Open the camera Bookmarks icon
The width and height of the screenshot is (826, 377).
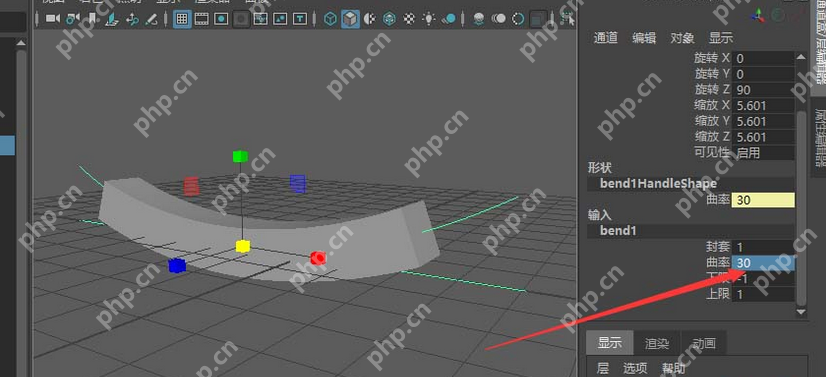point(92,19)
